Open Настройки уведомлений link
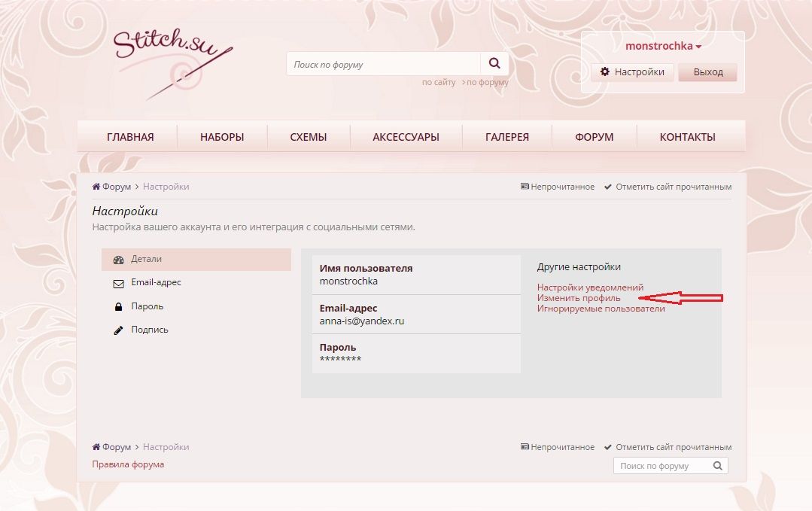 (x=590, y=287)
